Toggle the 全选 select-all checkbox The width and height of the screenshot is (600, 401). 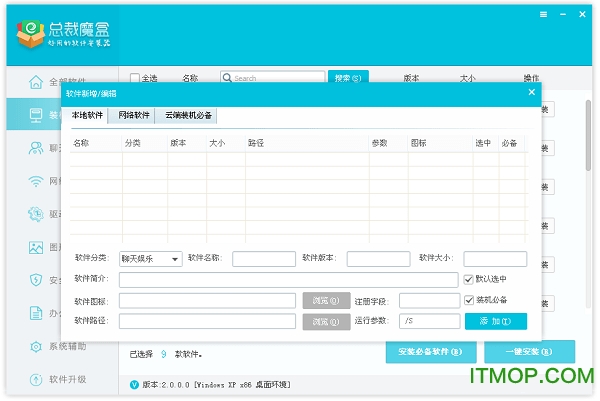pyautogui.click(x=135, y=78)
